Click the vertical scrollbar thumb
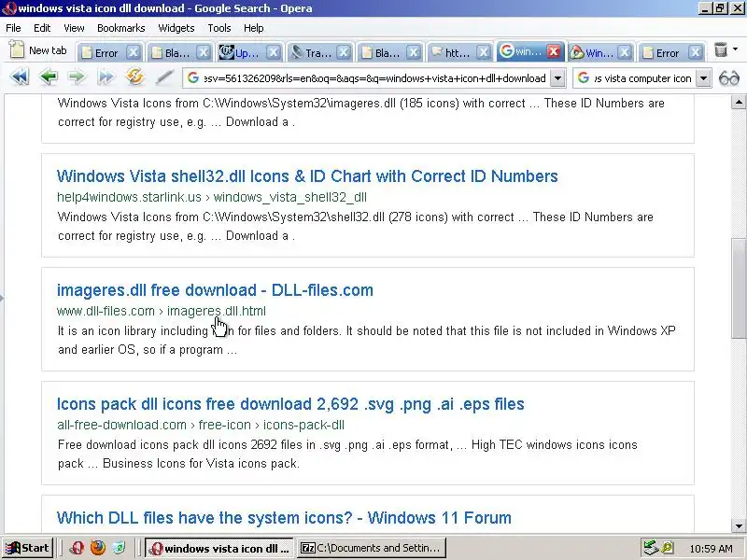 (x=739, y=287)
